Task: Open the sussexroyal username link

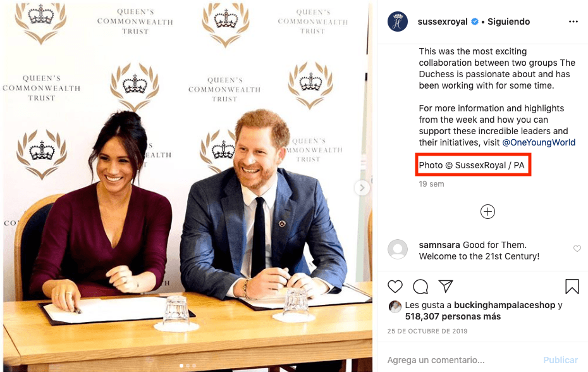Action: (443, 22)
